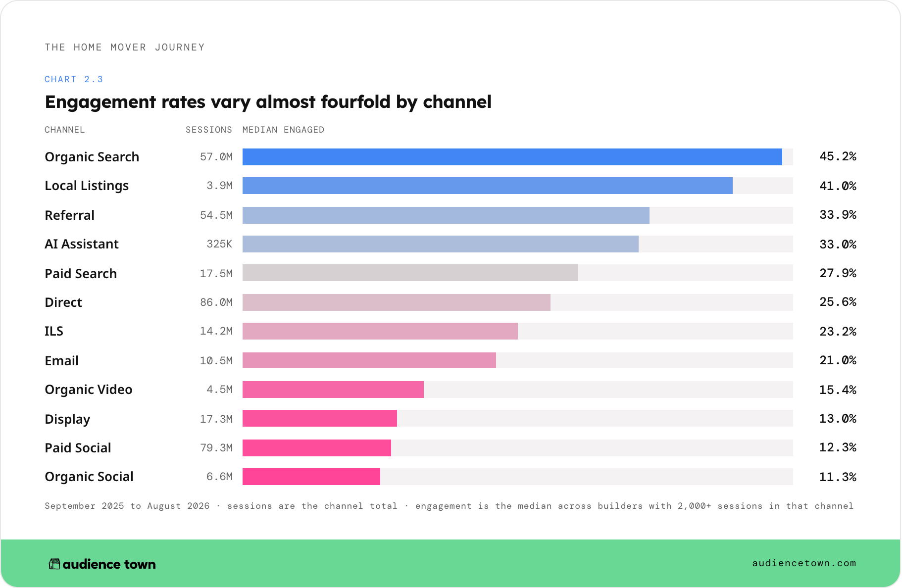Click the AI Assistant engagement bar
Screen dimensions: 902x588
440,244
